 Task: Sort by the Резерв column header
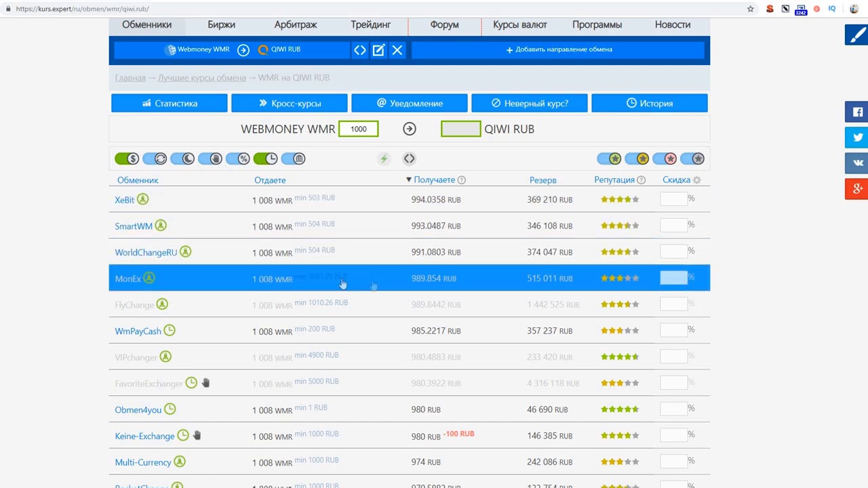click(543, 180)
